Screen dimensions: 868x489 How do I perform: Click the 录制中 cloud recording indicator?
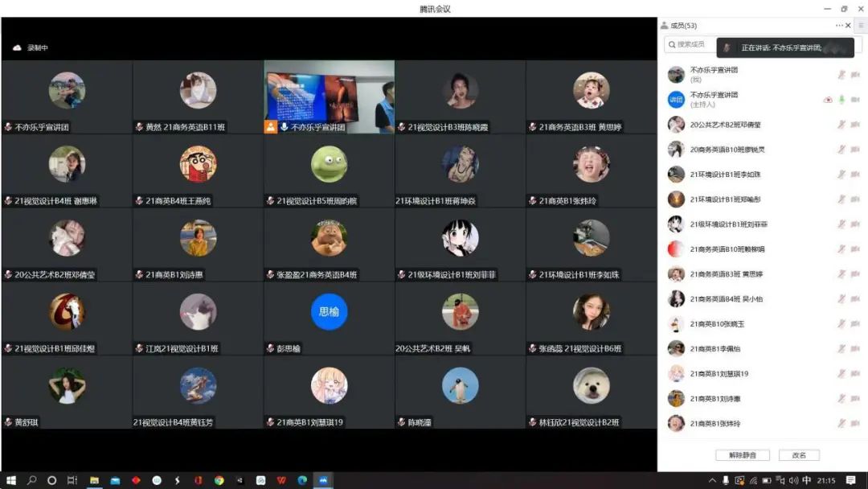pos(31,47)
